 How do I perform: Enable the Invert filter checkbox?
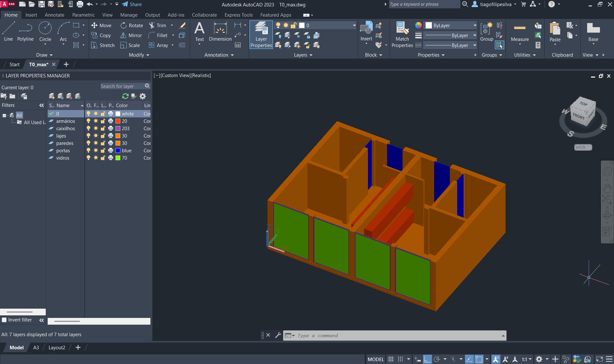pos(4,320)
